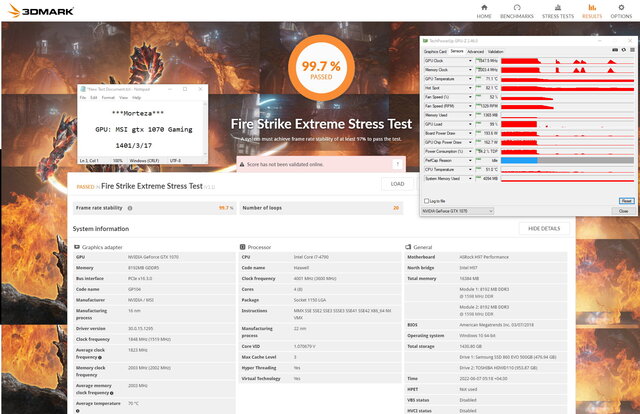The width and height of the screenshot is (640, 414).
Task: Click the Number of loops value 20
Action: 396,208
